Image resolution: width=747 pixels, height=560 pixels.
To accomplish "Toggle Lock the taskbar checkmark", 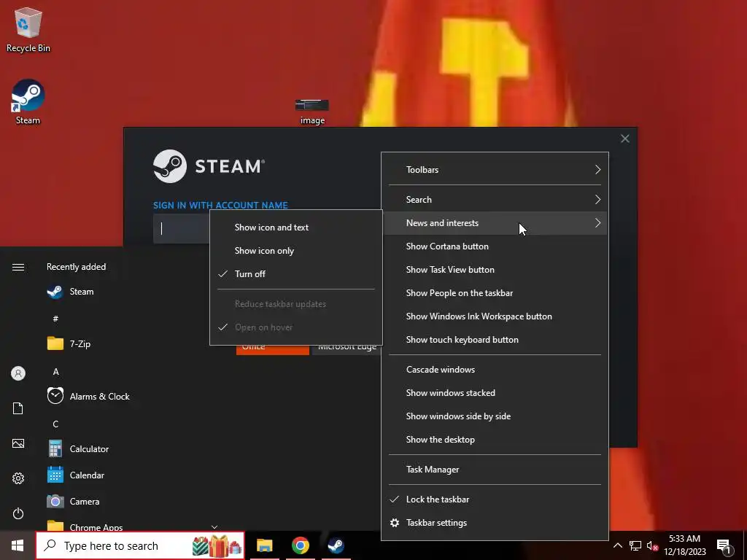I will click(x=495, y=499).
